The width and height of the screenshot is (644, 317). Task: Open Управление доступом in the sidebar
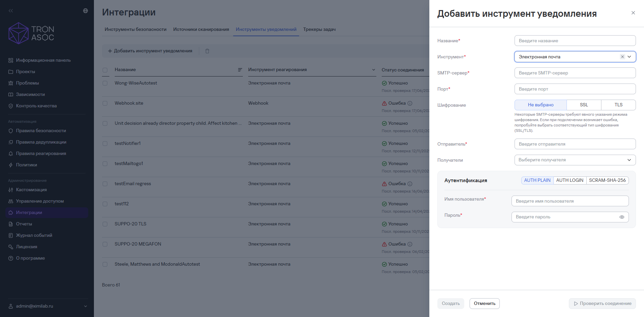pyautogui.click(x=40, y=201)
